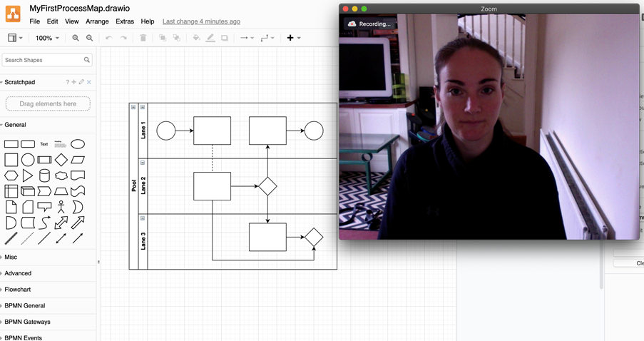Select the diamond shape in General palette
The width and height of the screenshot is (644, 341).
point(61,160)
